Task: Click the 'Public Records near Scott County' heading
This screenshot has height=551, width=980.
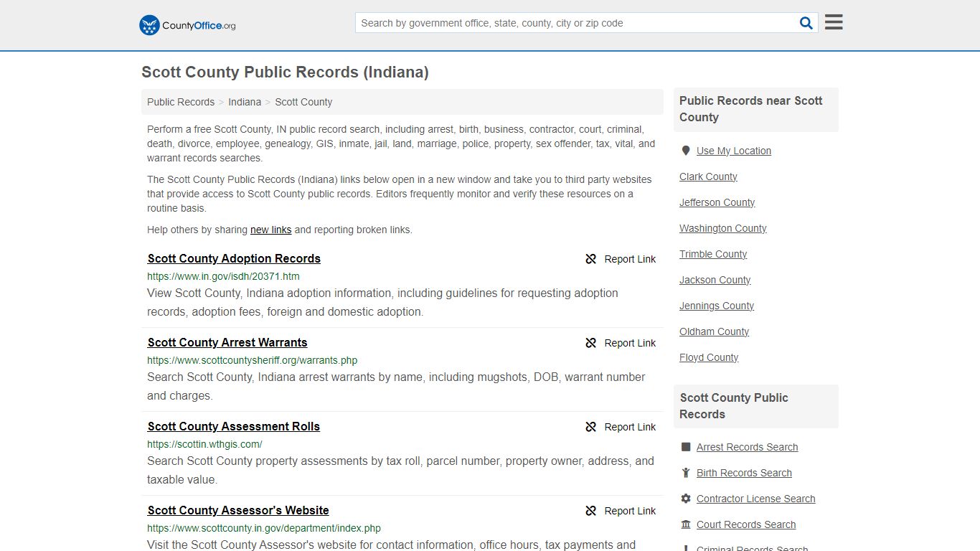Action: (x=751, y=109)
